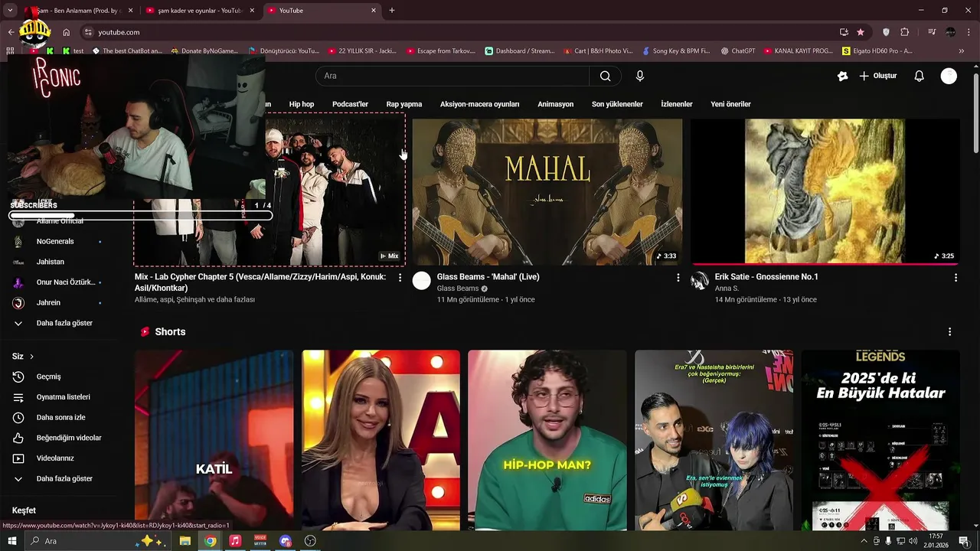Select the Yeni öneriler chip
The width and height of the screenshot is (980, 551).
[730, 104]
